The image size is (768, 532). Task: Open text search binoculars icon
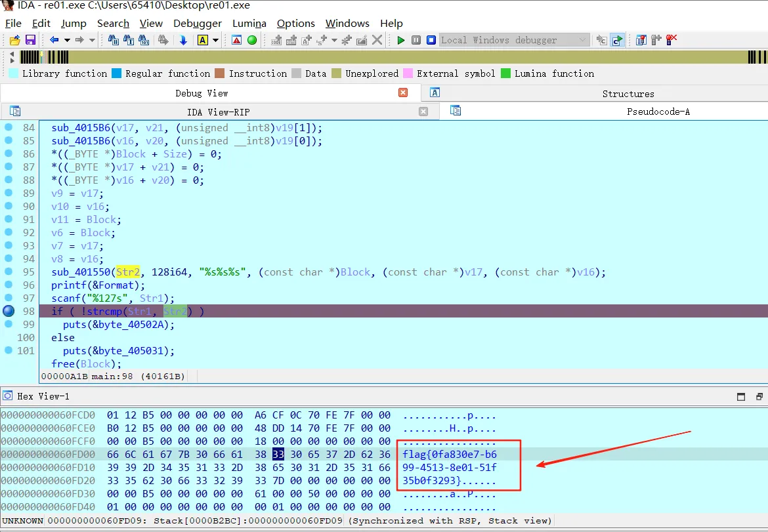[128, 40]
